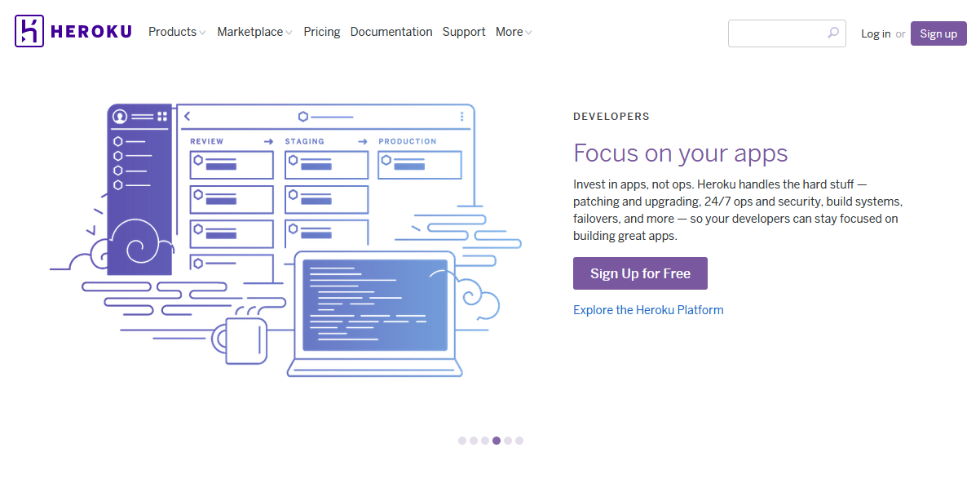Screen dimensions: 980x479
Task: Open Explore the Heroku Platform link
Action: (648, 309)
